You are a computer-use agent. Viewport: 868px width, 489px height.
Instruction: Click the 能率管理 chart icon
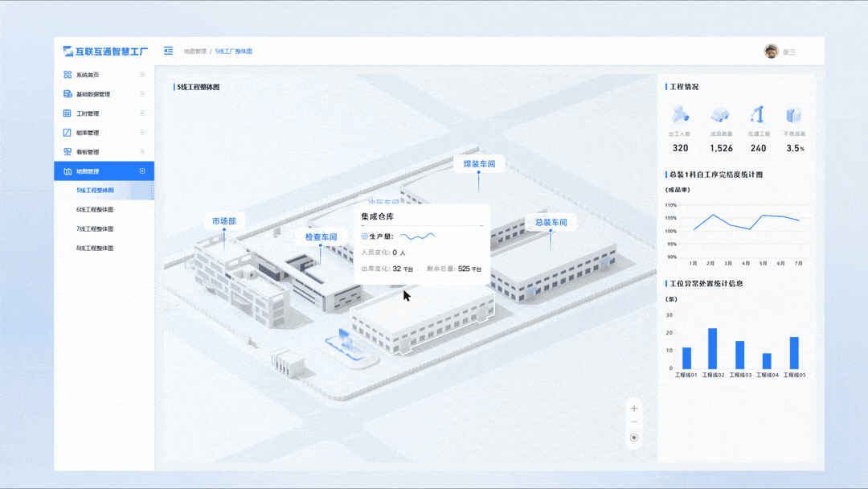click(68, 133)
